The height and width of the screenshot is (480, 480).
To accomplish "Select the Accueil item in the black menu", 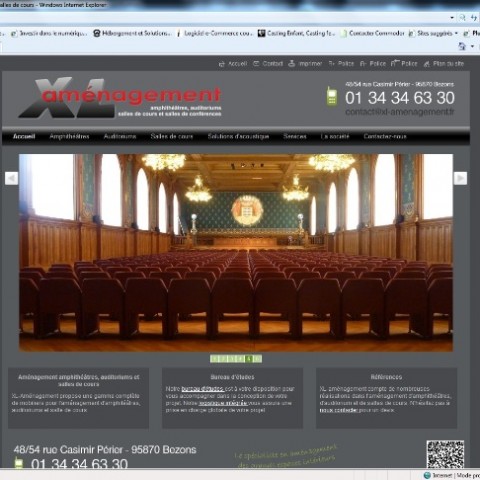I will 24,136.
